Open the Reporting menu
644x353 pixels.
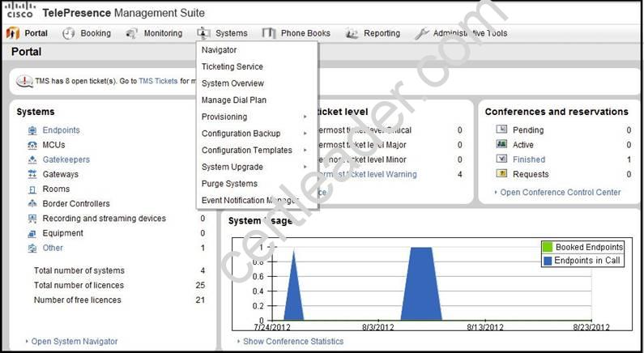(x=382, y=33)
